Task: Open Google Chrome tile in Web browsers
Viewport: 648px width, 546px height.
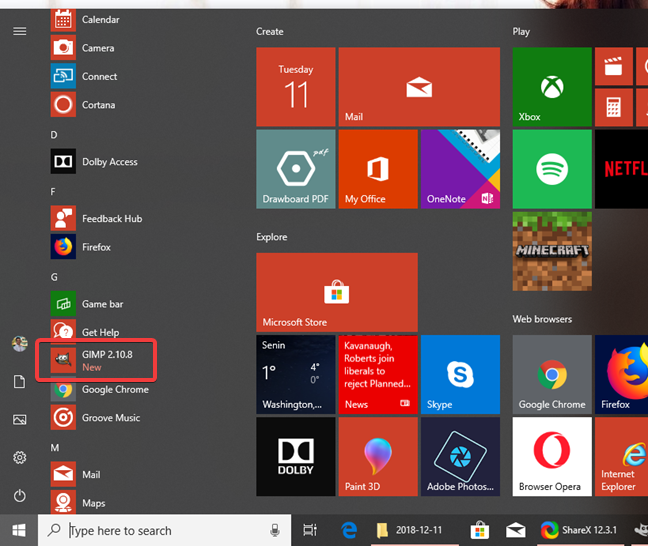Action: coord(552,374)
